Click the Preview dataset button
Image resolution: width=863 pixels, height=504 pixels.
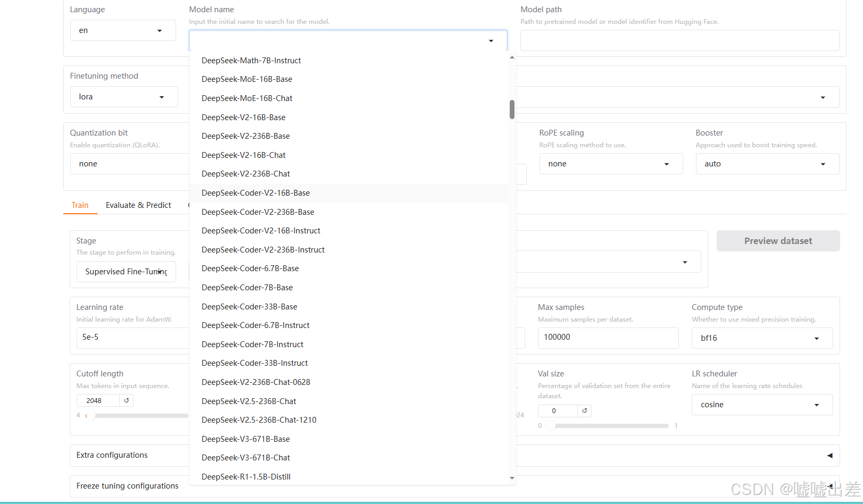click(x=778, y=241)
